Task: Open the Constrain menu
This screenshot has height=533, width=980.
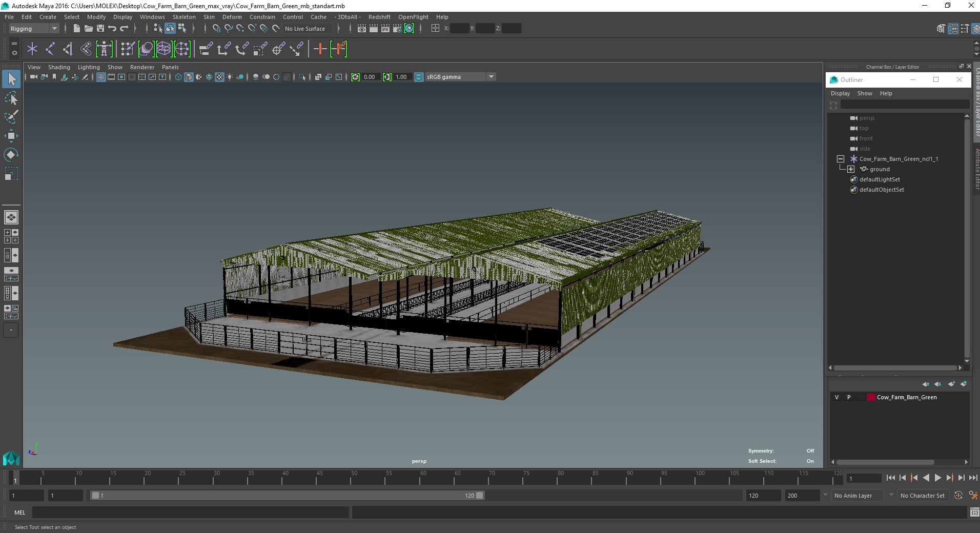Action: click(262, 17)
